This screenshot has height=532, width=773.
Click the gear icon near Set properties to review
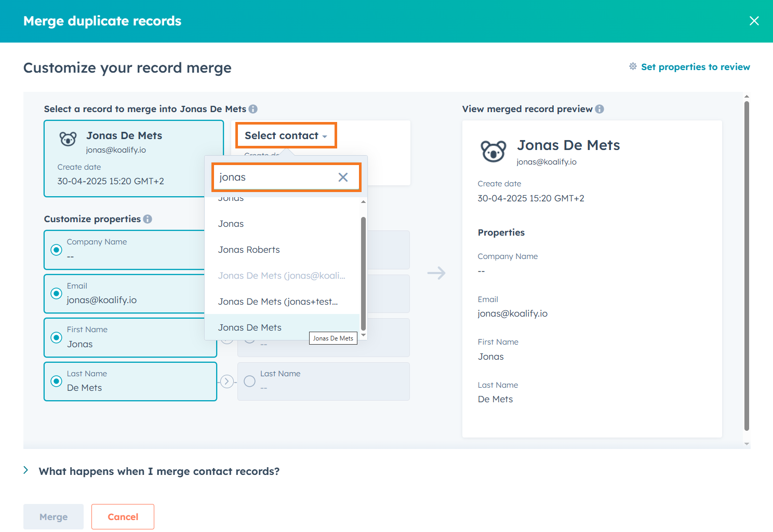[633, 66]
